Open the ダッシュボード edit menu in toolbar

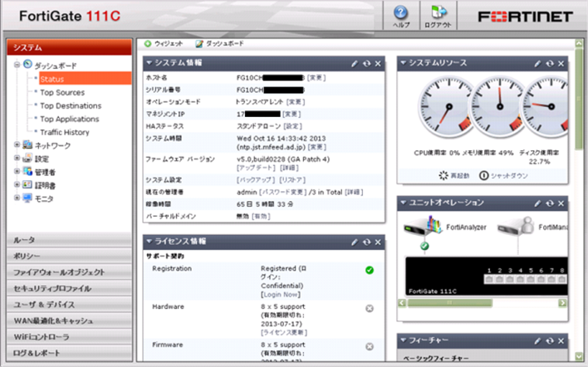[x=220, y=44]
